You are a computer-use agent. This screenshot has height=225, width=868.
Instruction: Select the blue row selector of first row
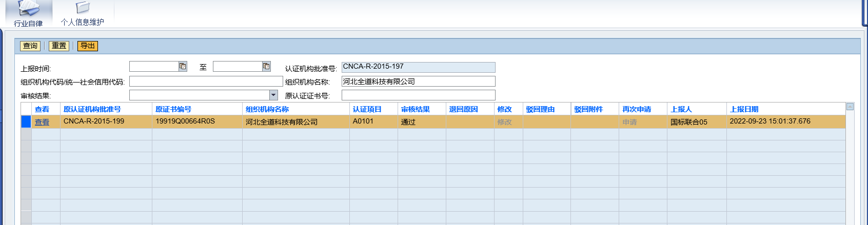(26, 121)
